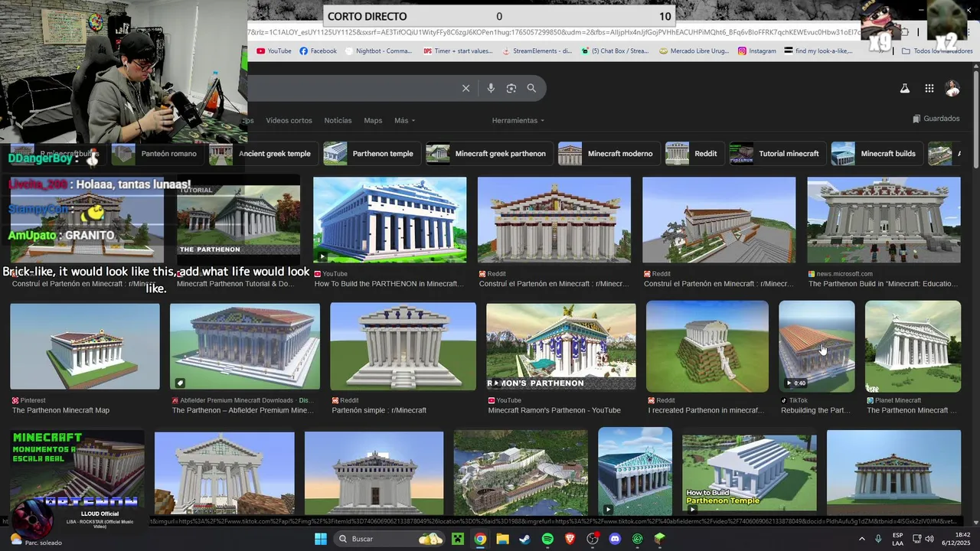Image resolution: width=980 pixels, height=551 pixels.
Task: Open Guardados saved items
Action: click(x=936, y=119)
